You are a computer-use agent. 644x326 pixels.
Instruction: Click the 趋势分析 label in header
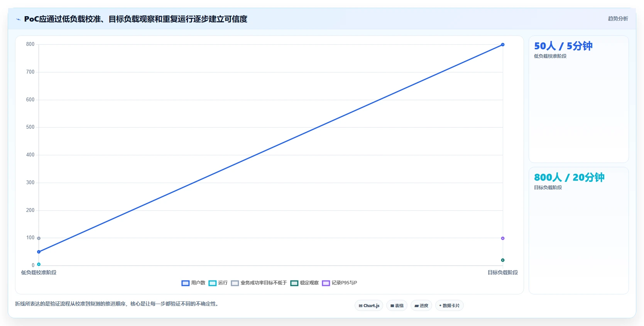tap(618, 18)
